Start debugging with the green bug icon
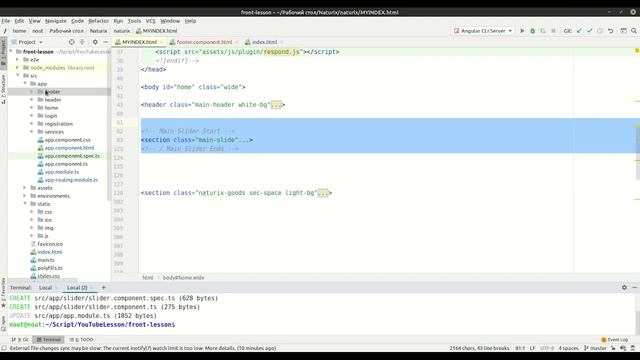Viewport: 640px width, 360px height. click(532, 31)
